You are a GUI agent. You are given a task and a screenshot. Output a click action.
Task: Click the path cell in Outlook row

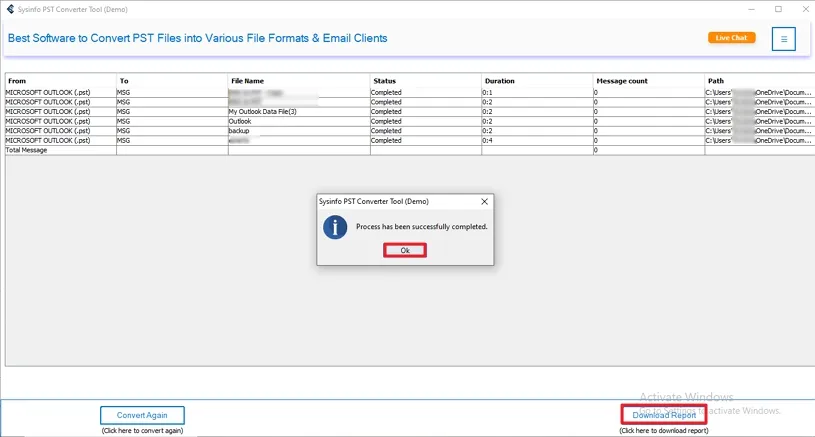pos(759,121)
